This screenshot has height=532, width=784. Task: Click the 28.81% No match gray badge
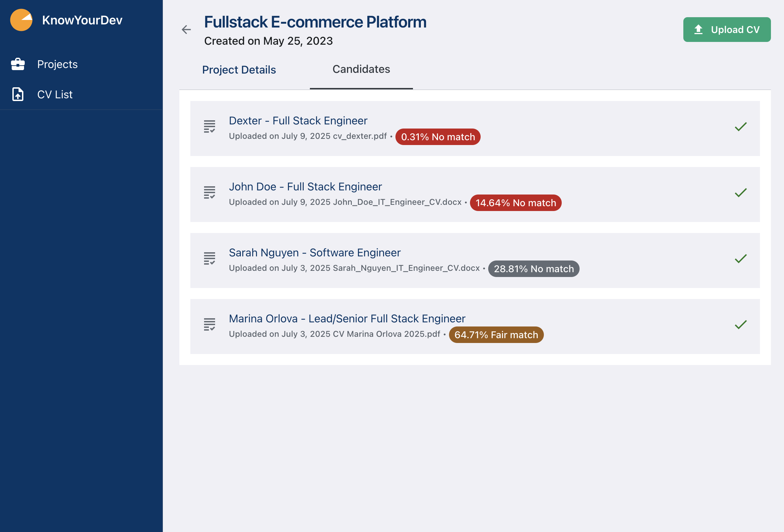click(534, 269)
